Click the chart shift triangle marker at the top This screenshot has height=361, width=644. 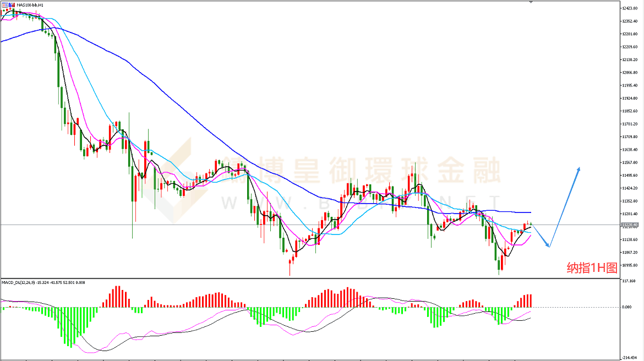click(530, 2)
